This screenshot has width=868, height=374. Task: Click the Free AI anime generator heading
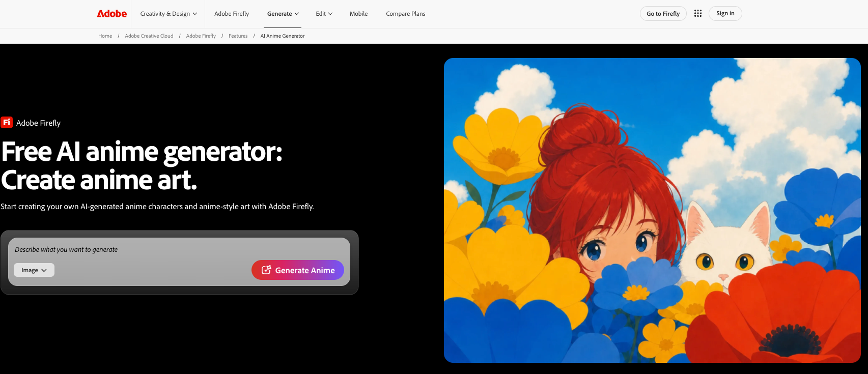pos(142,166)
